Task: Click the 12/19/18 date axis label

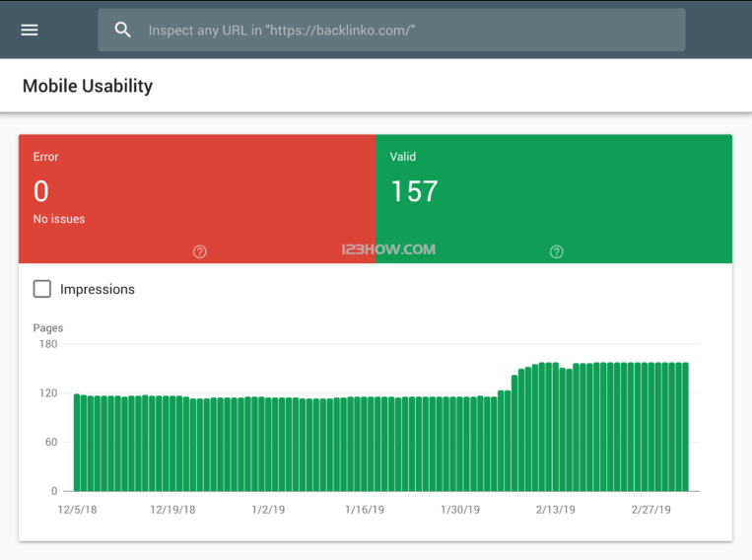Action: (x=172, y=510)
